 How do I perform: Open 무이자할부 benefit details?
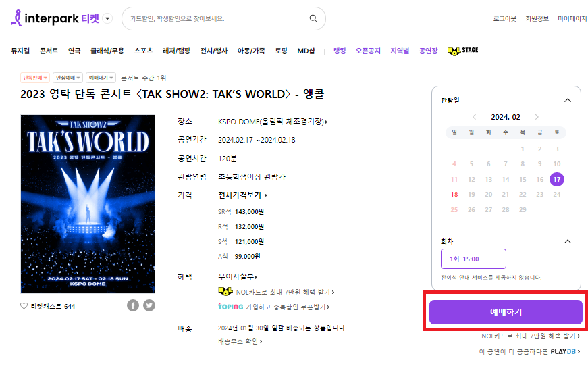pos(238,276)
